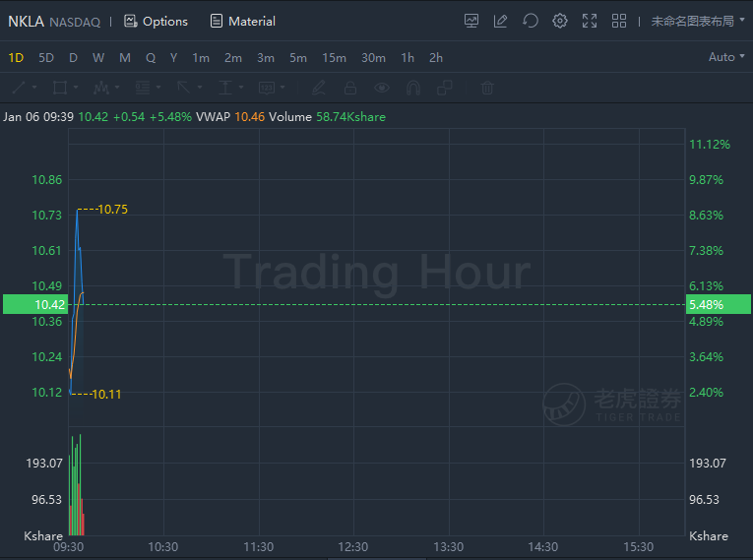Select the text insertion tool
Viewport: 753px width, 560px height.
pos(225,88)
